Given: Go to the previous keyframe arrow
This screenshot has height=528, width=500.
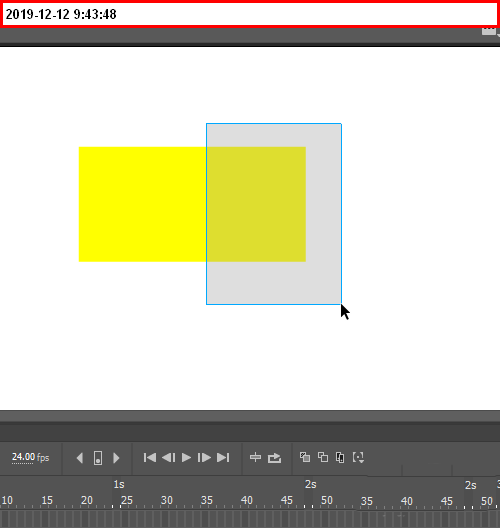Looking at the screenshot, I should pyautogui.click(x=80, y=458).
